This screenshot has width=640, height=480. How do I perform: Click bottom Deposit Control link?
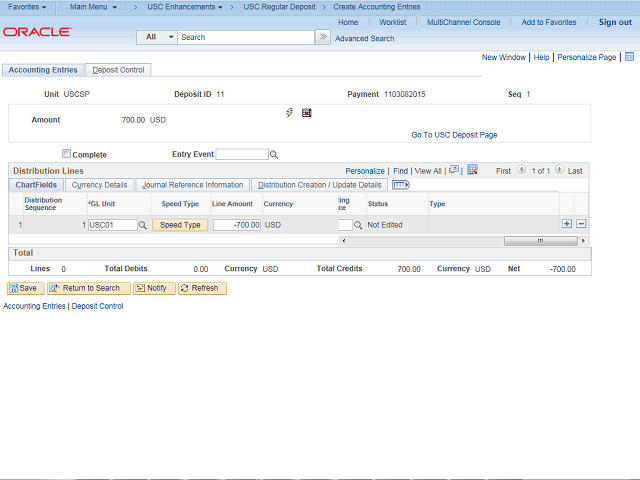[x=97, y=306]
